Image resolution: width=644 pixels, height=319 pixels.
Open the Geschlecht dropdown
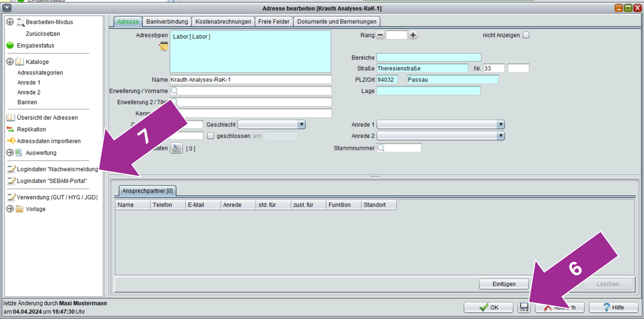coord(301,125)
